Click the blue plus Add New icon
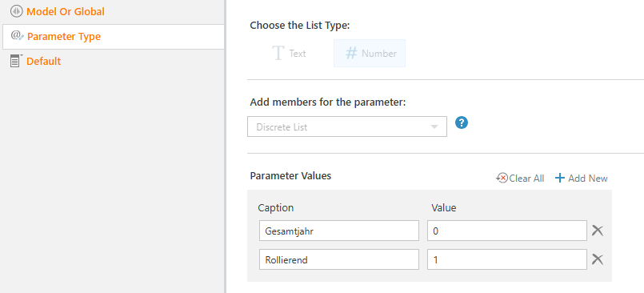This screenshot has width=644, height=293. (x=560, y=178)
